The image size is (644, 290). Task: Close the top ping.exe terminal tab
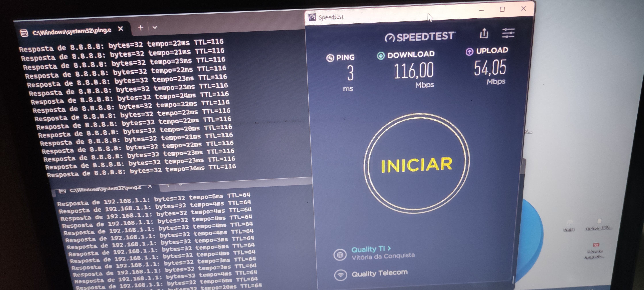(120, 29)
